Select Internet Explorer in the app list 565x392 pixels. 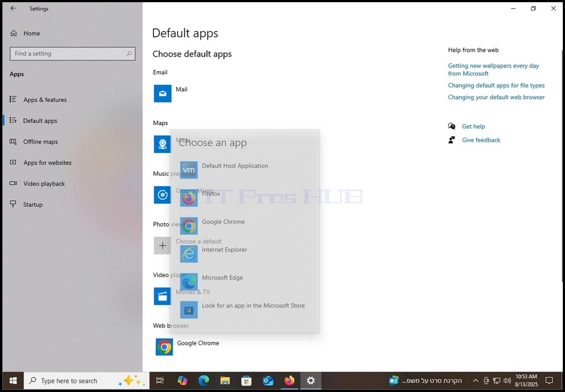point(245,253)
